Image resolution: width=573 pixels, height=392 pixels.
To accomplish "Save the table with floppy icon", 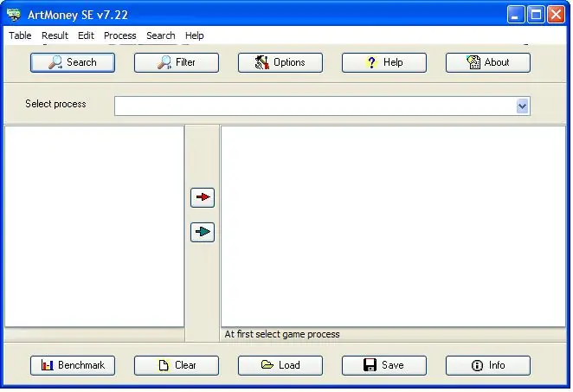I will [383, 365].
